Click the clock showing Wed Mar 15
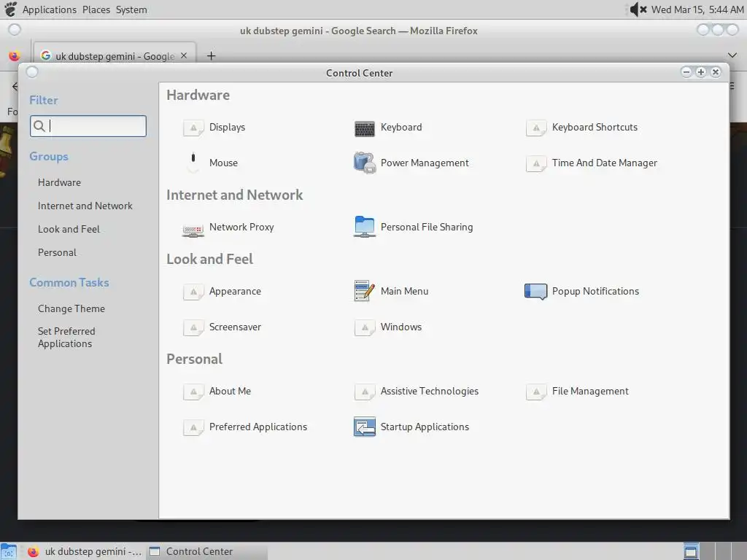This screenshot has width=747, height=560. [x=697, y=9]
